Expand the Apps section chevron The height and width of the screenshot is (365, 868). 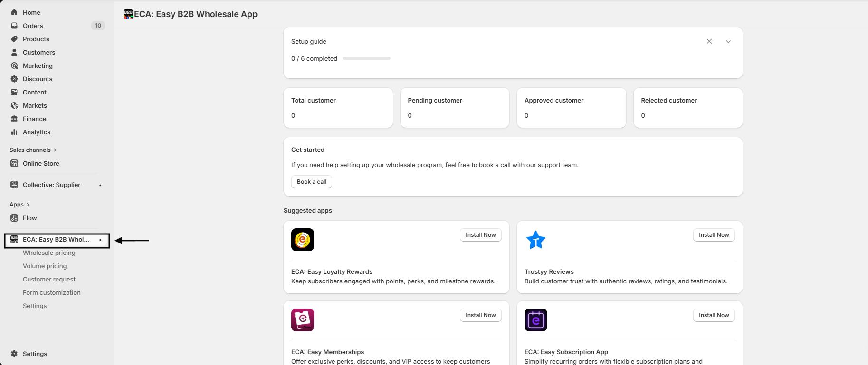tap(28, 205)
